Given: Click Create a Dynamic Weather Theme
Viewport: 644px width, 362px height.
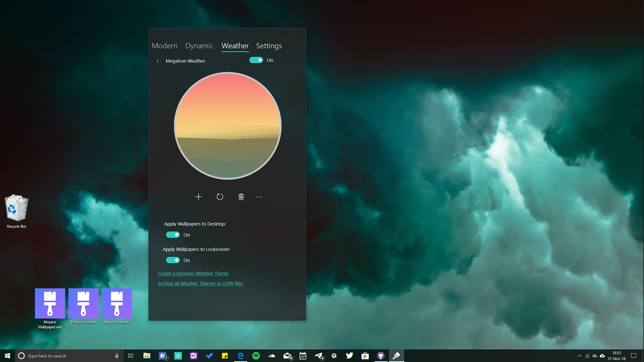Looking at the screenshot, I should [193, 273].
